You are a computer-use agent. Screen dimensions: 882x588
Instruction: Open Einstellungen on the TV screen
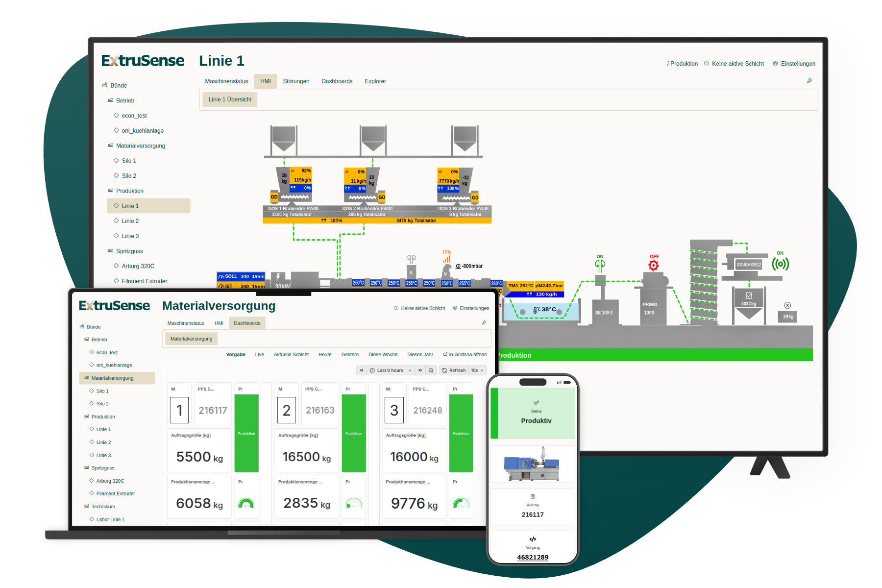click(x=794, y=64)
